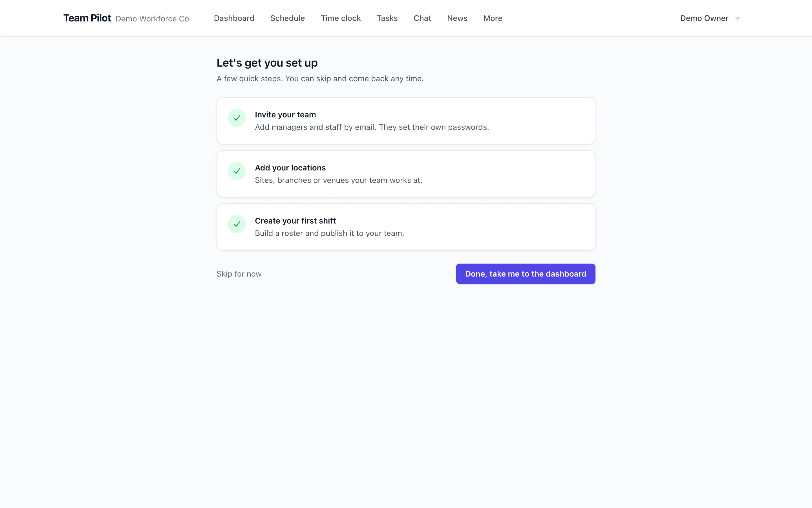Expand the Demo Owner account chevron
Viewport: 812px width, 508px height.
[x=737, y=18]
